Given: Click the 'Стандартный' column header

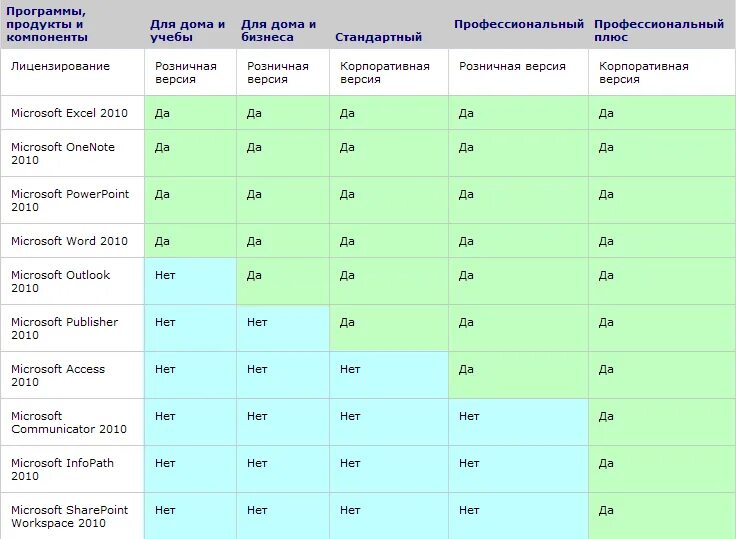Looking at the screenshot, I should click(x=378, y=37).
